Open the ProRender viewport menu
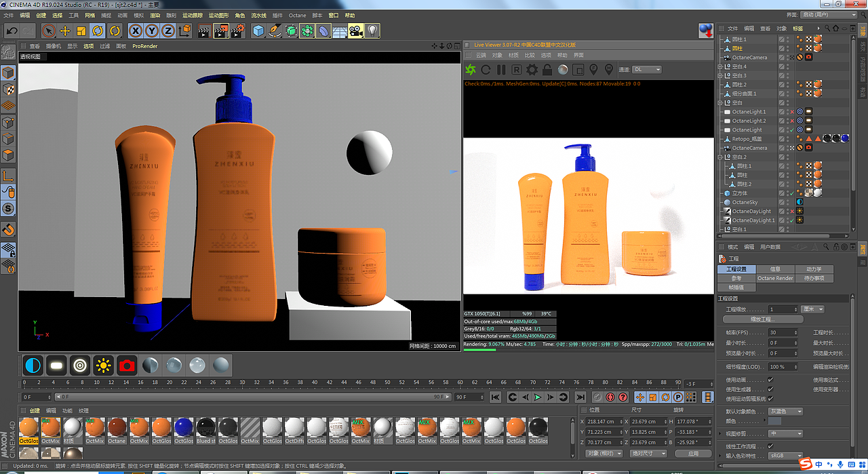Screen dimensions: 868x474 click(144, 46)
